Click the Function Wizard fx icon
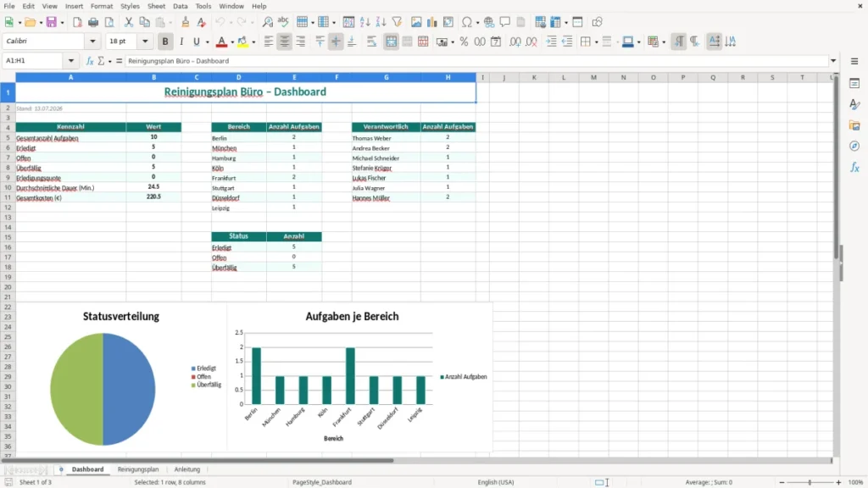The image size is (868, 488). point(90,61)
